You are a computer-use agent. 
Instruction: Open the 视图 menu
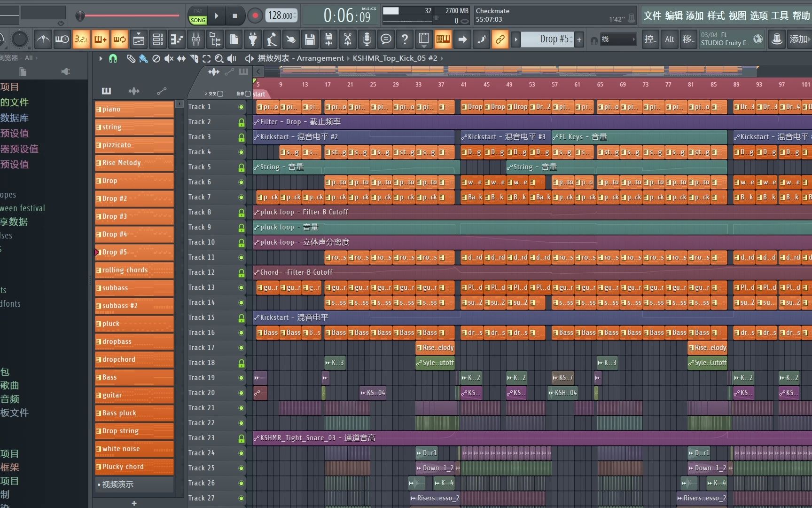click(x=737, y=16)
